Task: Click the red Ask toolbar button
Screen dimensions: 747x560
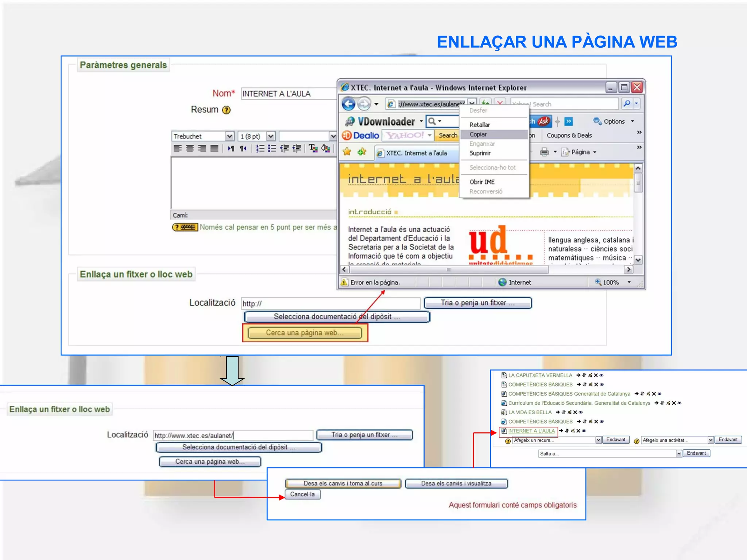Action: (543, 121)
